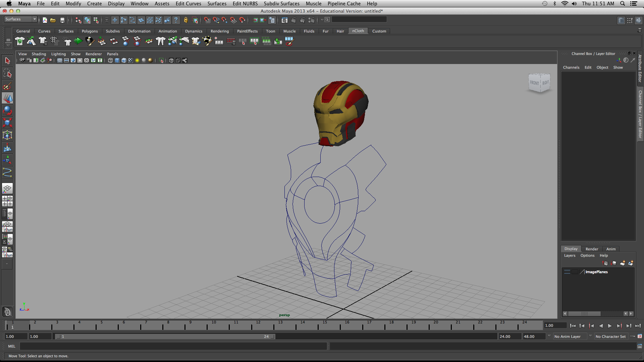Toggle Wireframe shading cube icon
This screenshot has width=644, height=362.
point(110,60)
